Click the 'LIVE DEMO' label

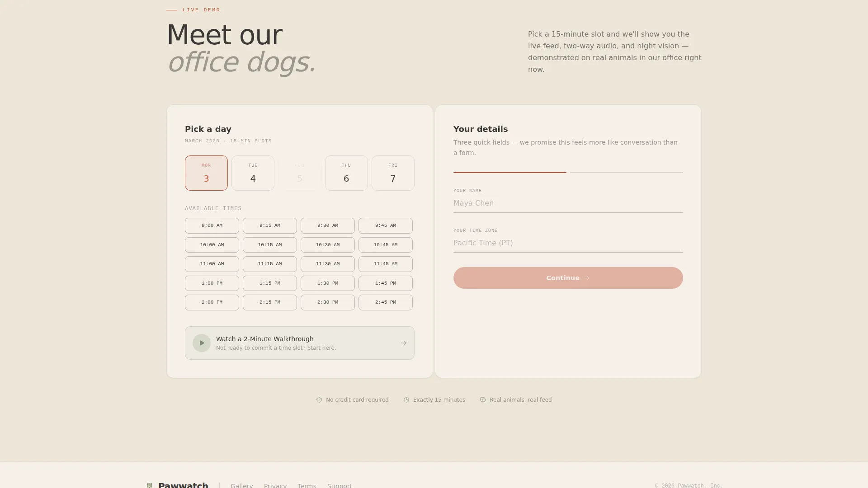click(202, 10)
